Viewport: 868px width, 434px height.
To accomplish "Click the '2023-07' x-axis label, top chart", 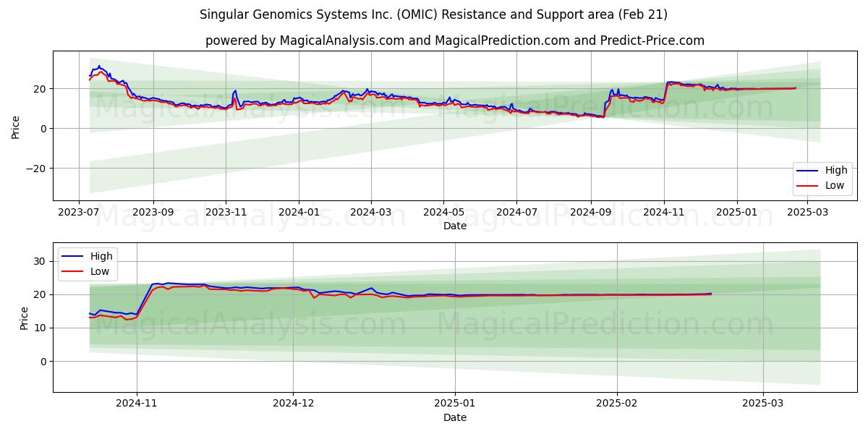I will (80, 212).
